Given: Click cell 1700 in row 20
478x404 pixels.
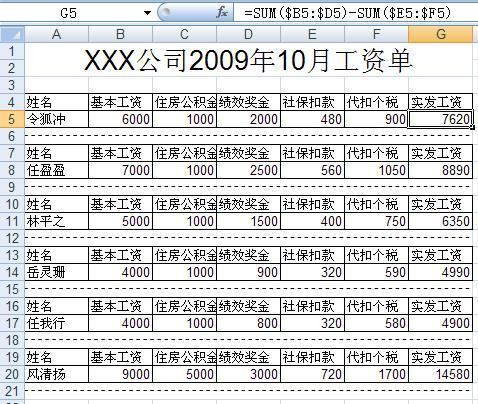Looking at the screenshot, I should coord(376,374).
